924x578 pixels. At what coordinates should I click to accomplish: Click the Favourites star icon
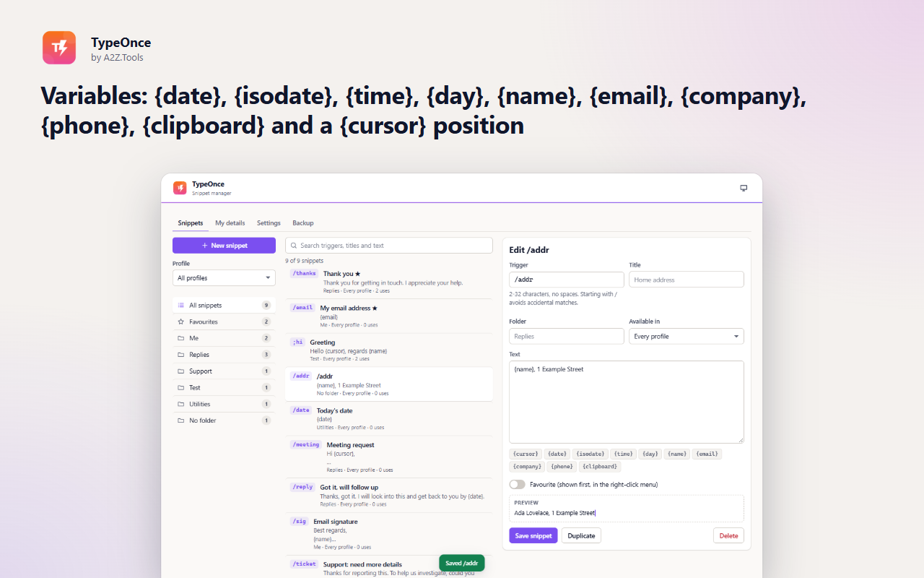coord(181,322)
